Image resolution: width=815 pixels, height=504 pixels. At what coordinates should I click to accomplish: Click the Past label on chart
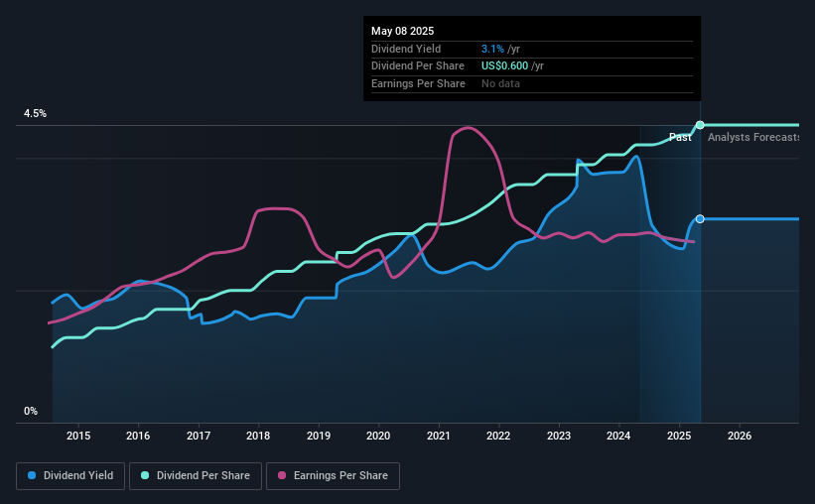[680, 137]
